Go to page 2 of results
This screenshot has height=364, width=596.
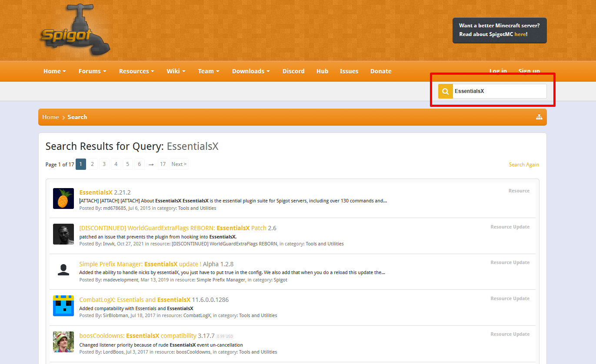92,164
